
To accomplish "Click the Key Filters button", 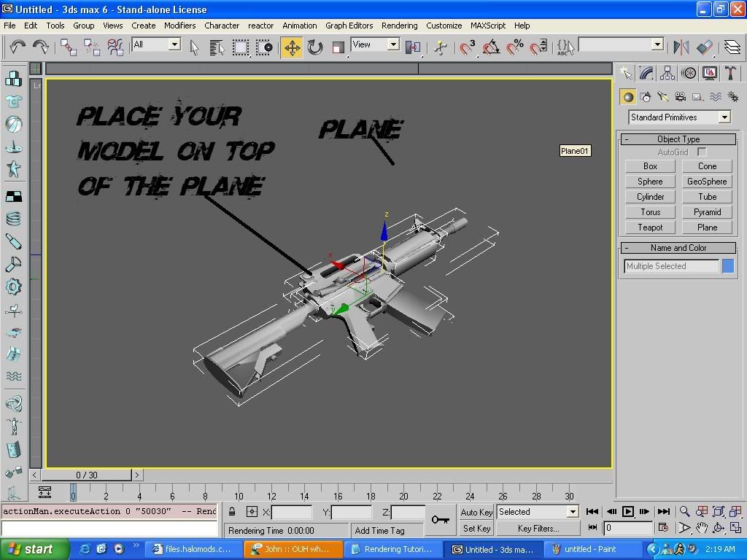I will (x=538, y=529).
